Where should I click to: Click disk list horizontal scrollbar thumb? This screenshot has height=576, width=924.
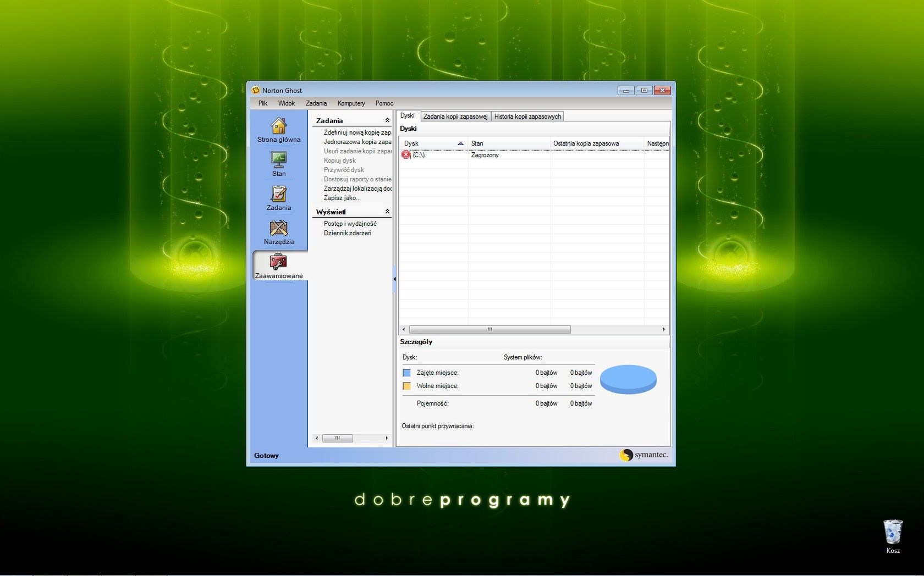pos(490,330)
